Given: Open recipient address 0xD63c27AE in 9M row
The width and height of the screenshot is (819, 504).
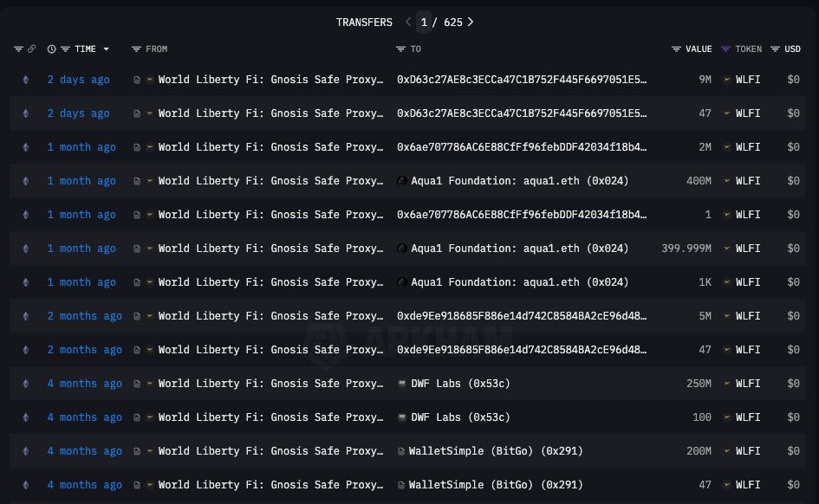Looking at the screenshot, I should pyautogui.click(x=522, y=80).
